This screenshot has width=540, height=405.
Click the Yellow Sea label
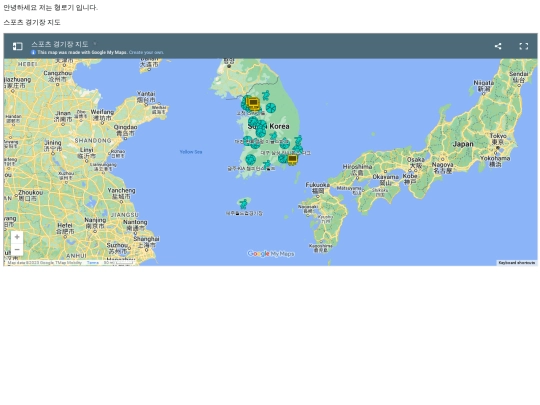[191, 152]
